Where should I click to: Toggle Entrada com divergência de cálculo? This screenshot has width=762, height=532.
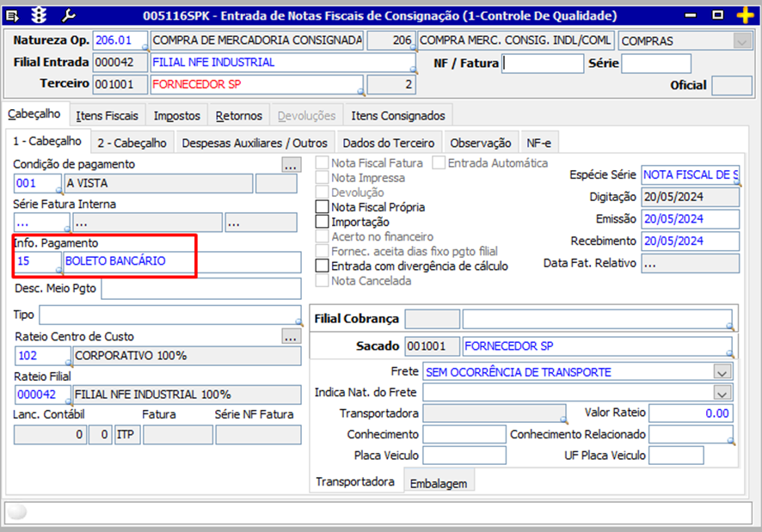point(322,266)
